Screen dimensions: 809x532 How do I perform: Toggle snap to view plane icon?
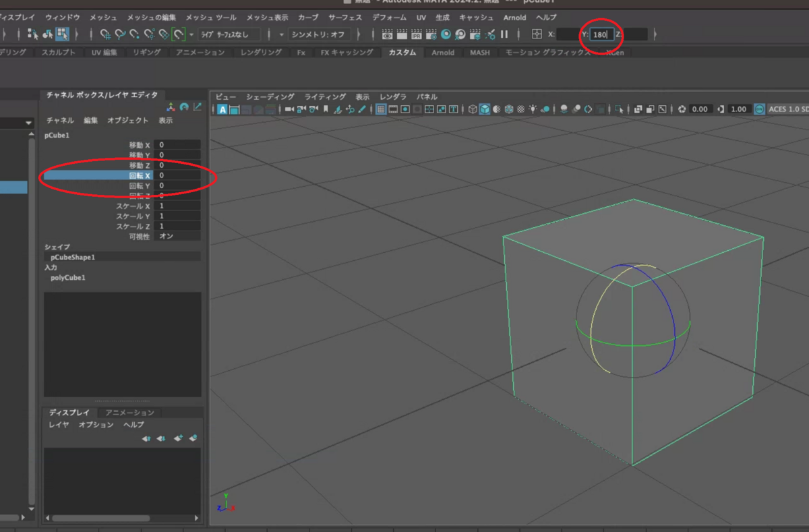164,34
